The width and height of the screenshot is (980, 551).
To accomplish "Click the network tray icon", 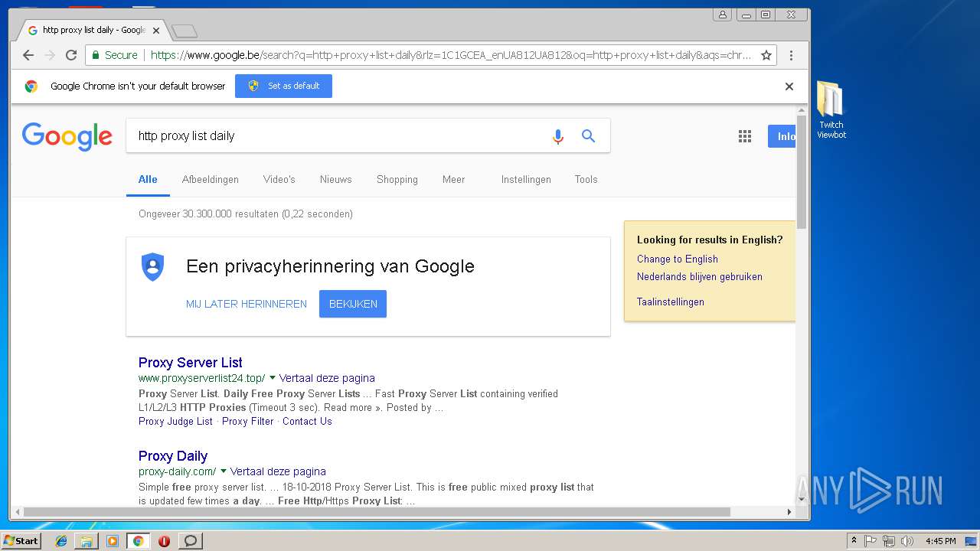I will (888, 541).
